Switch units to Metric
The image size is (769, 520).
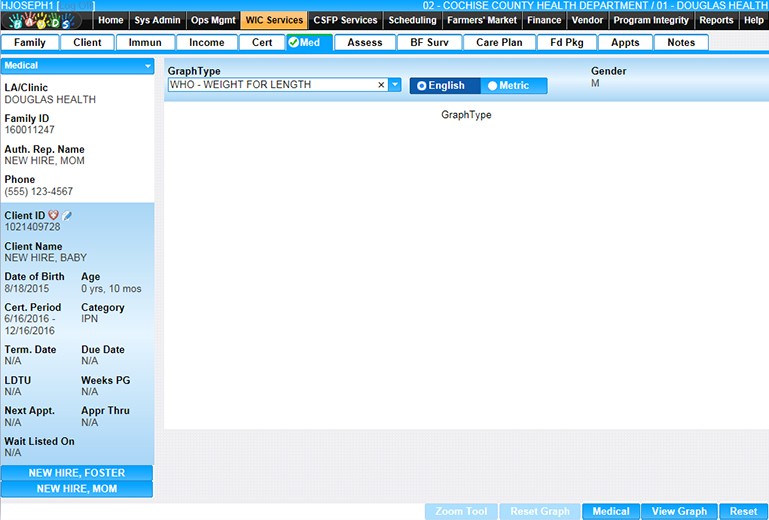(514, 86)
